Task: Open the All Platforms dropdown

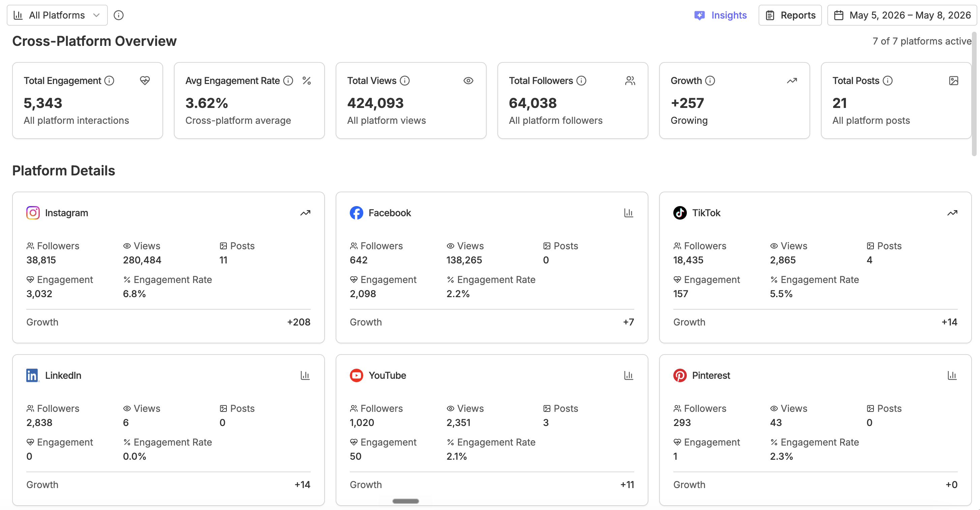Action: click(x=57, y=15)
